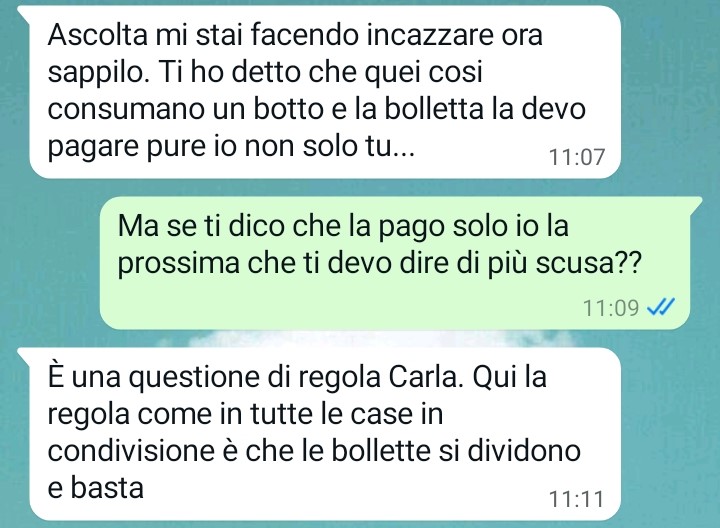
Task: Tap the 11:11 timestamp
Action: point(576,499)
